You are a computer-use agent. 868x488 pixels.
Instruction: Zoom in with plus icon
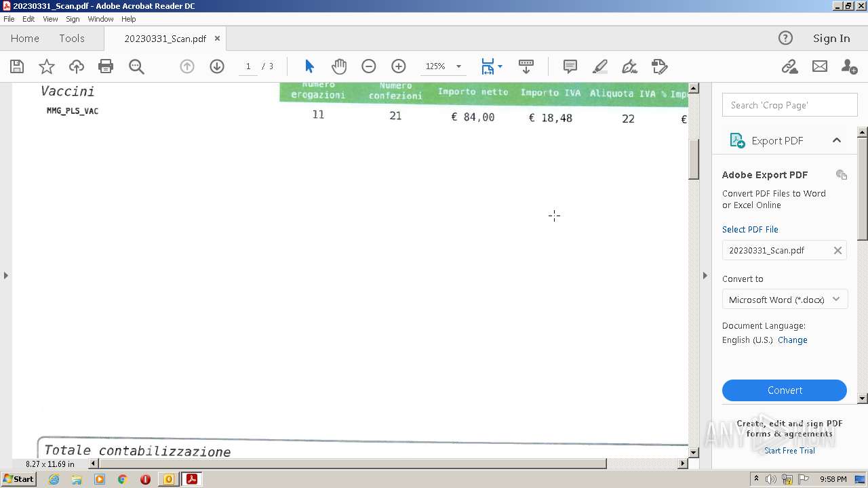pos(399,66)
